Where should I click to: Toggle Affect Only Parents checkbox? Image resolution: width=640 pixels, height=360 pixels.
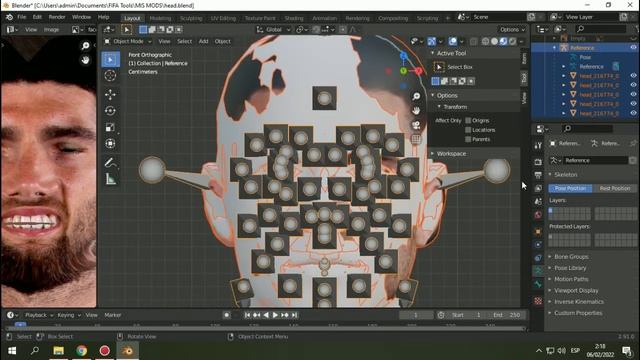468,139
